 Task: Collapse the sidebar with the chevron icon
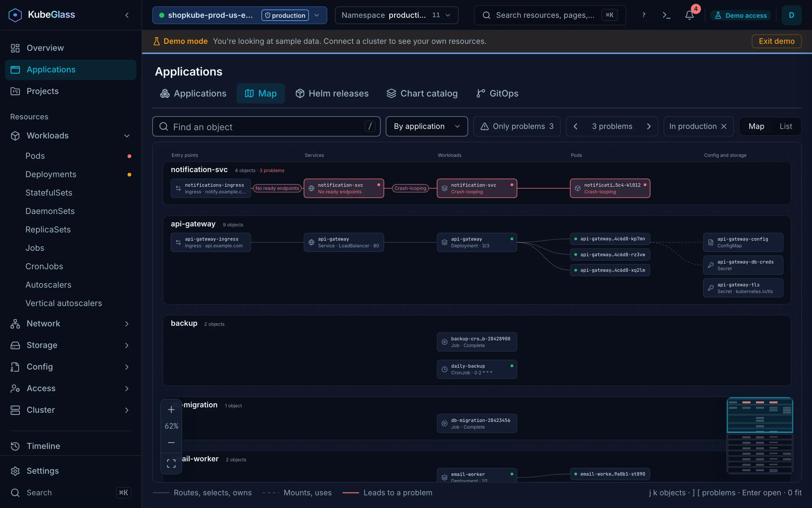click(127, 15)
